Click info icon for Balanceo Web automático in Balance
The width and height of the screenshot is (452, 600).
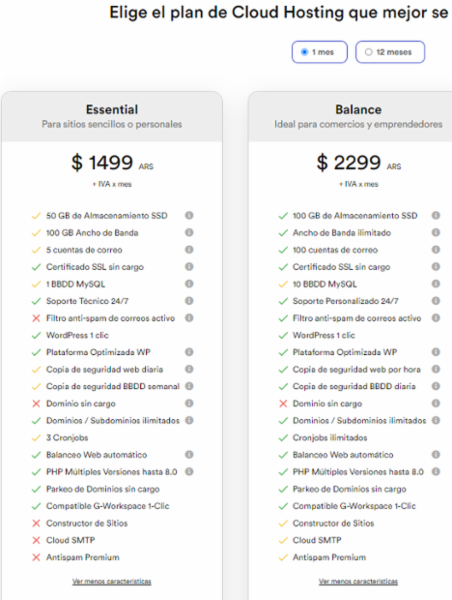pos(436,455)
